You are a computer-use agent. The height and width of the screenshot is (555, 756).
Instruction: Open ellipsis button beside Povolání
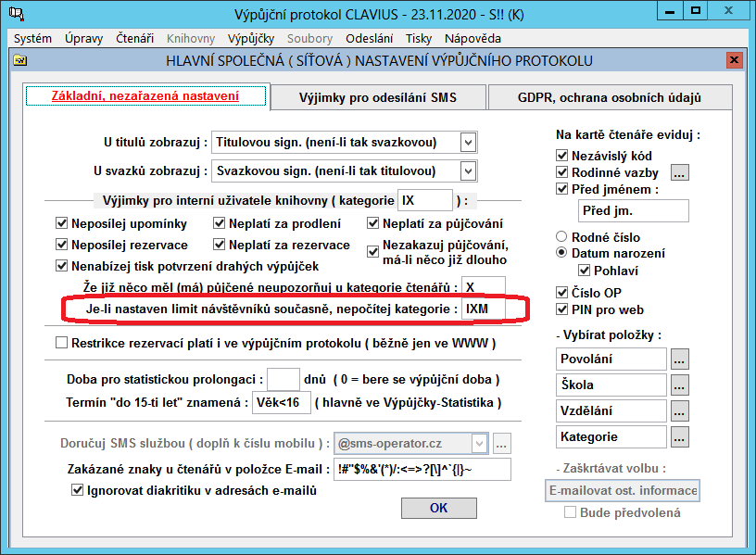(679, 359)
